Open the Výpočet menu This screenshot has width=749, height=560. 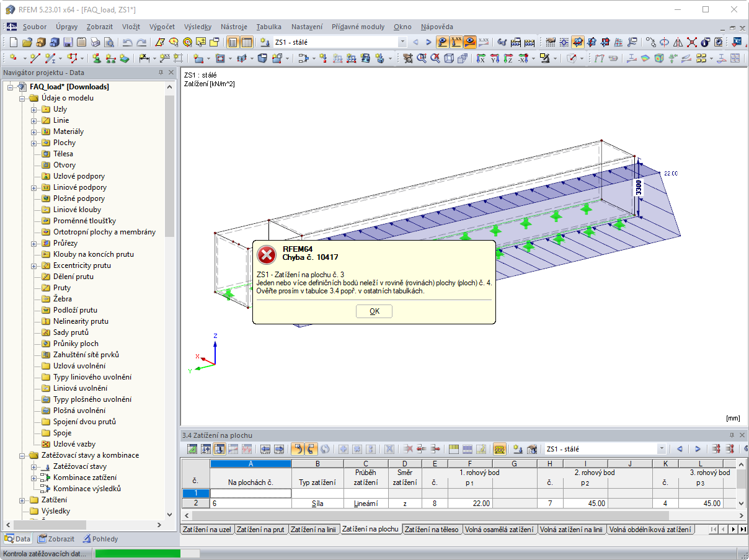162,27
